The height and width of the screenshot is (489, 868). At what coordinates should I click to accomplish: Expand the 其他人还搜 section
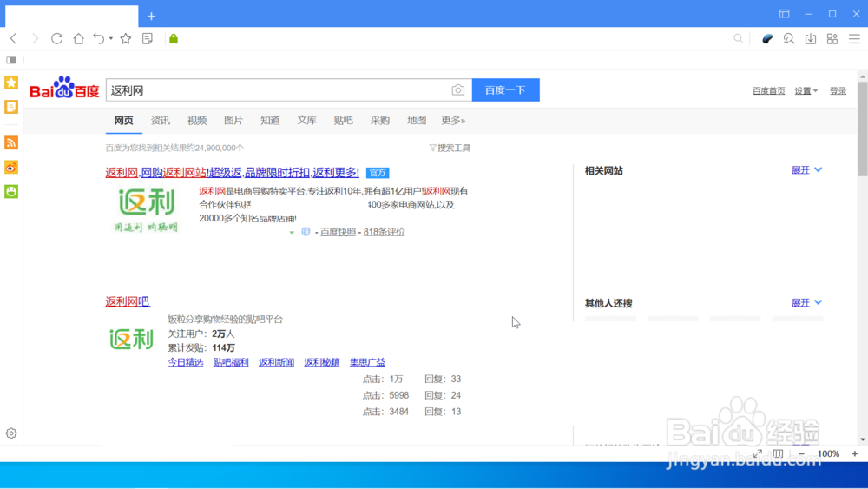click(806, 303)
